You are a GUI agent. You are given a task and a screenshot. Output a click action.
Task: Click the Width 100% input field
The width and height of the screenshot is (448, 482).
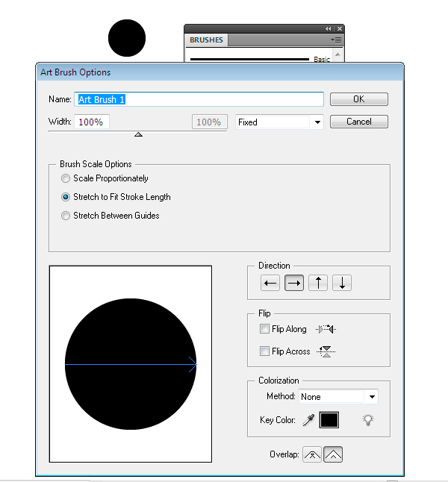92,122
